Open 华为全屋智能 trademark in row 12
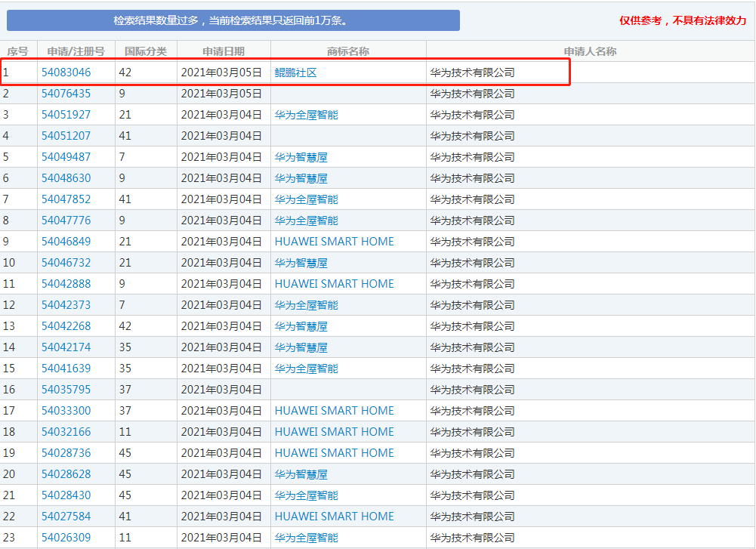 point(306,305)
